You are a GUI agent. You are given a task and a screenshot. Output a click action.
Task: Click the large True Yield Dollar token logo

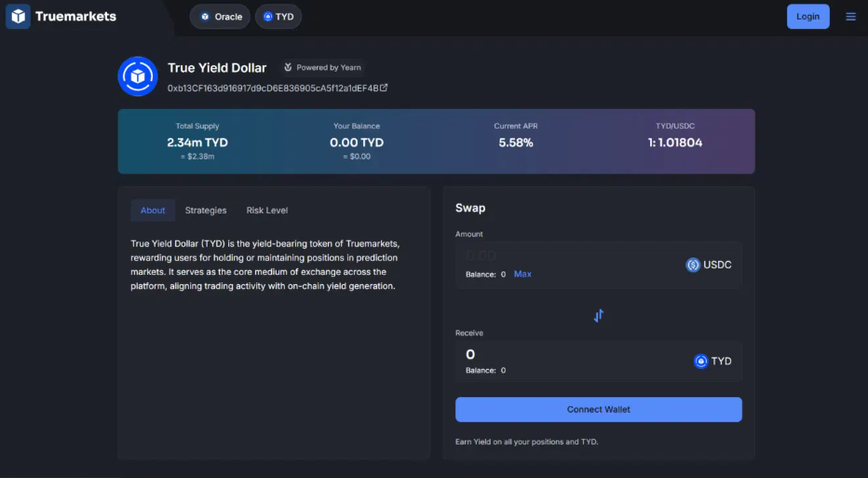point(138,76)
